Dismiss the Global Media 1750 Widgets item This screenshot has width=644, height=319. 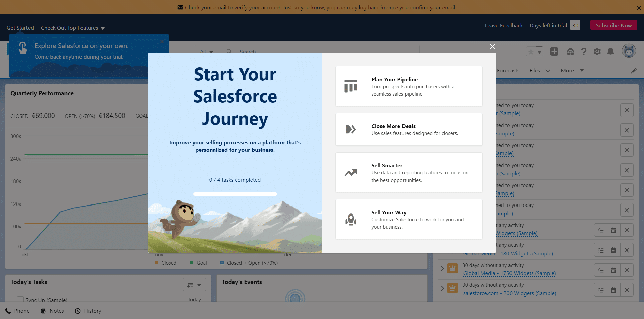pyautogui.click(x=627, y=270)
